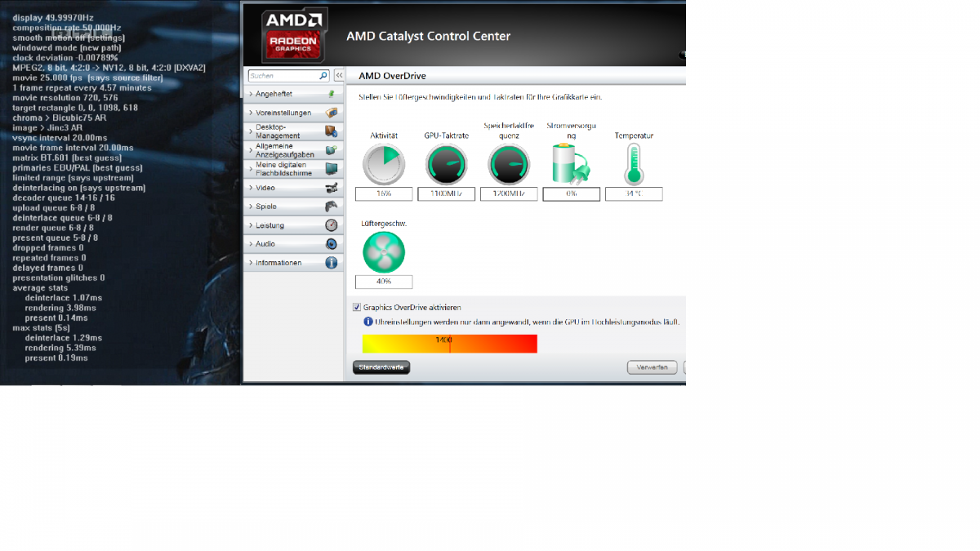Click the Verwerfen button

click(653, 367)
